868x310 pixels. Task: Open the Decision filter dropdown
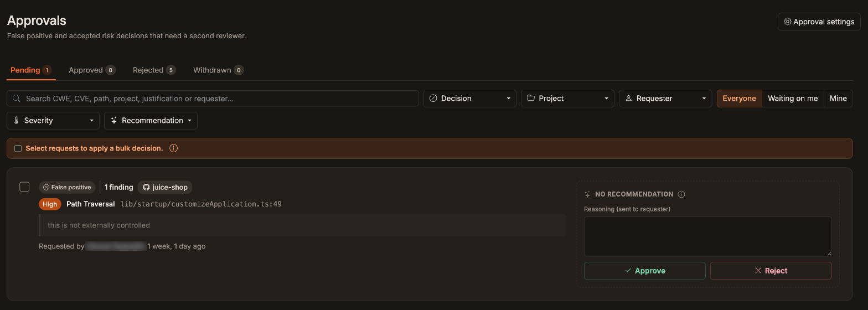[470, 99]
